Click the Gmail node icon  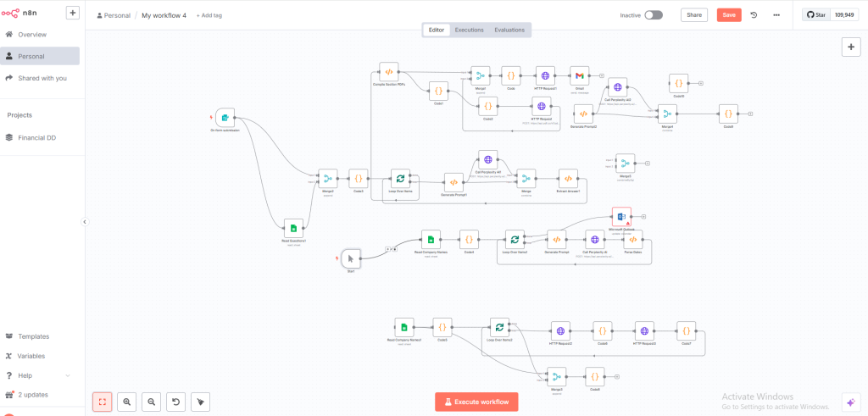(579, 75)
